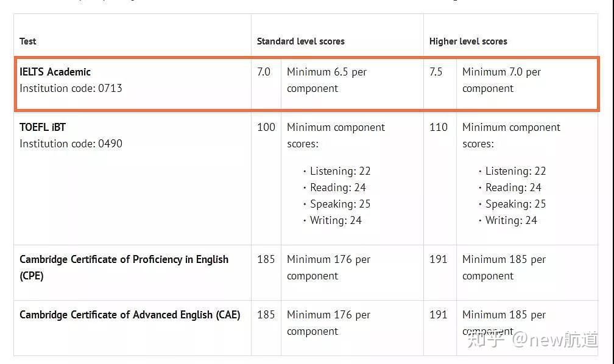Click the Standard level scores header
Viewport: 614px width, 364px height.
point(301,41)
